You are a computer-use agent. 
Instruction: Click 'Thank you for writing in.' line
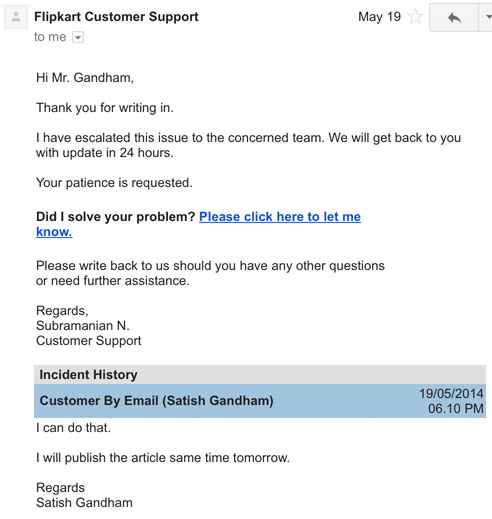(105, 108)
